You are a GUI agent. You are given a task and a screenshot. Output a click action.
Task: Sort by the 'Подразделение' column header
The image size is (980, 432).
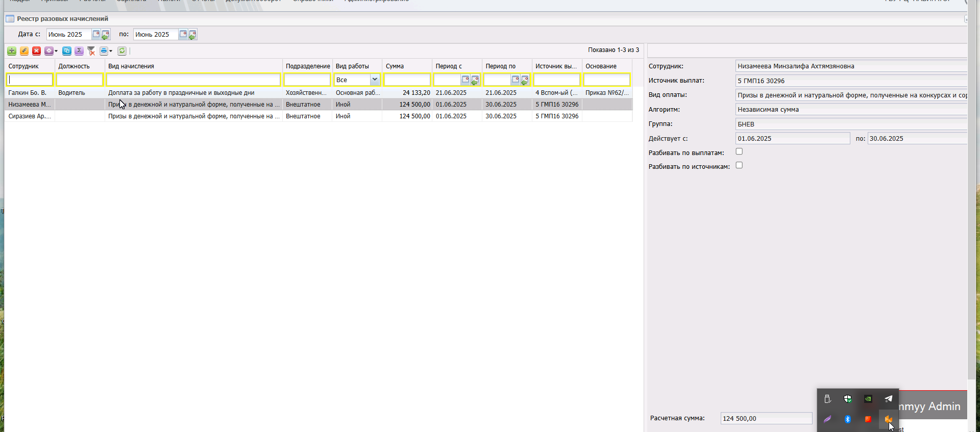[307, 66]
